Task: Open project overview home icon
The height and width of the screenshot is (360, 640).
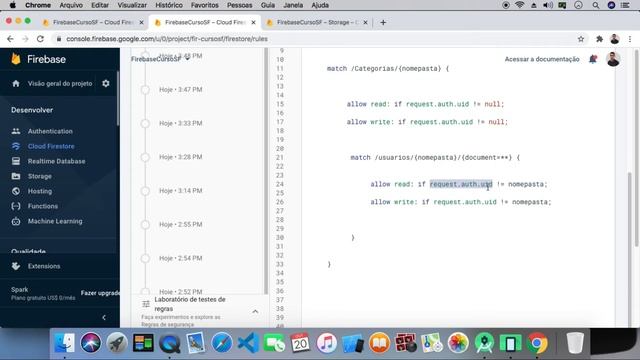Action: click(16, 84)
